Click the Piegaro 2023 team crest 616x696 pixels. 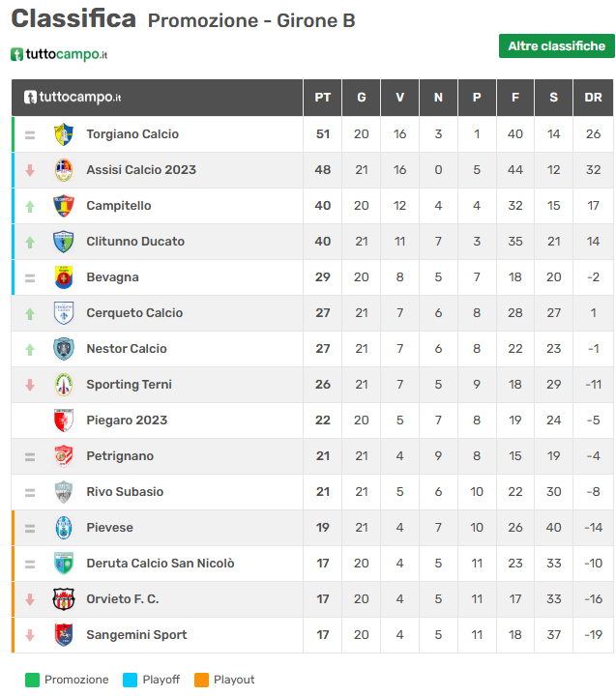point(64,420)
